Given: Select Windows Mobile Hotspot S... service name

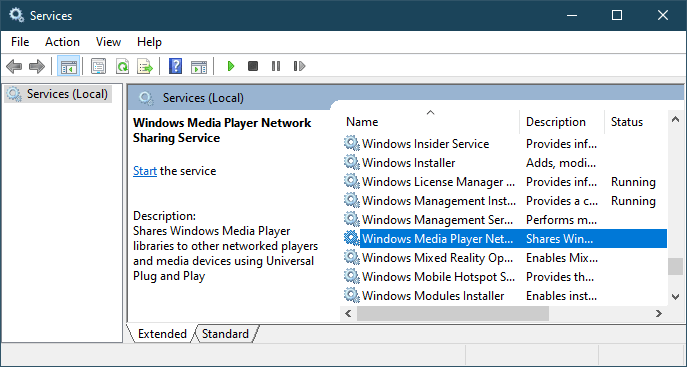Looking at the screenshot, I should (x=438, y=277).
